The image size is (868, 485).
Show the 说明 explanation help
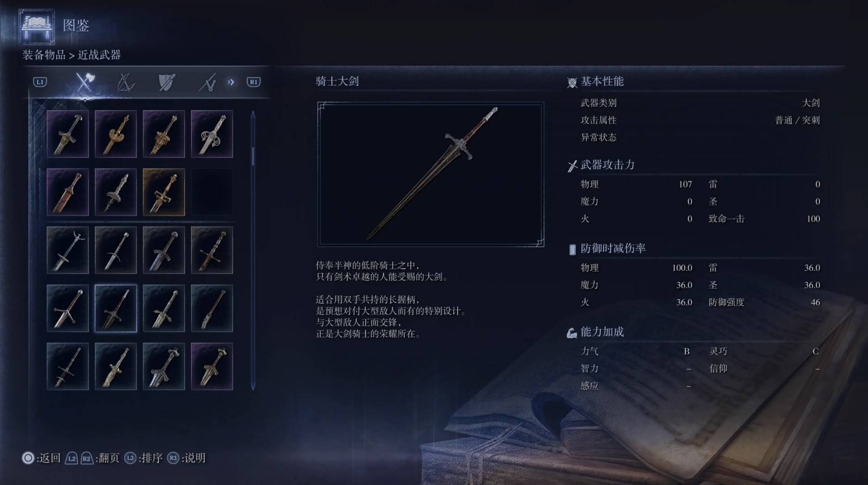point(186,458)
